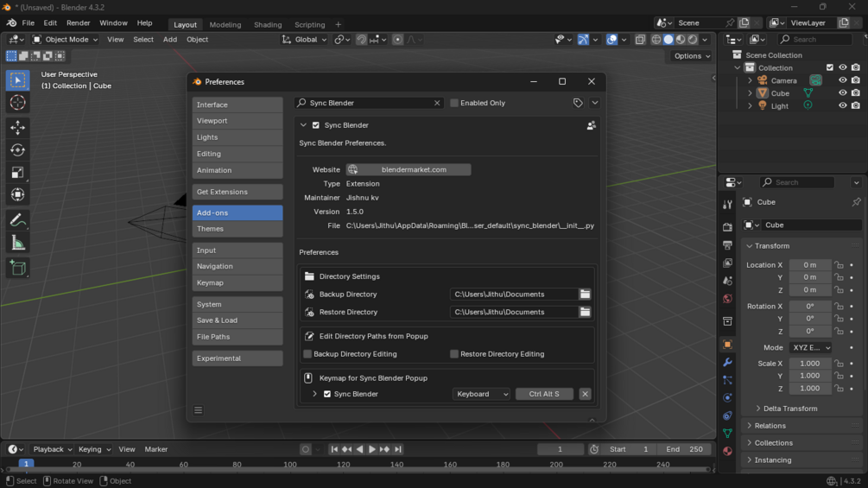Open the Themes preferences section
Image resolution: width=868 pixels, height=488 pixels.
click(x=238, y=229)
